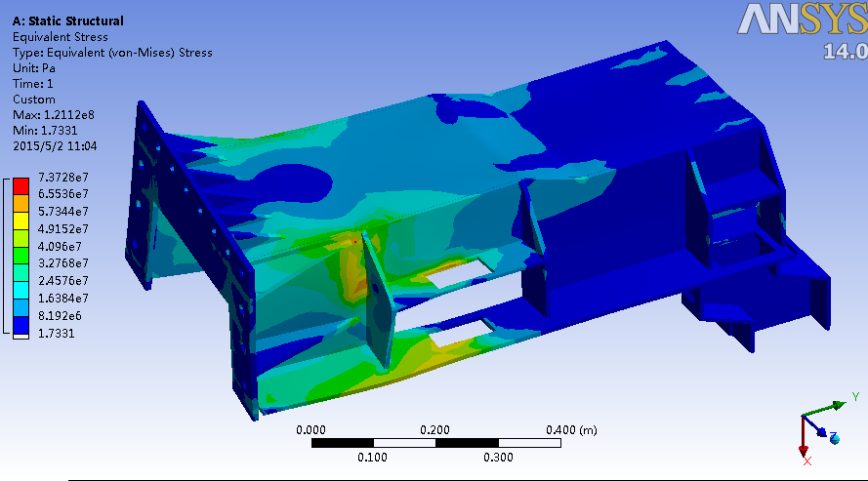Select the dark blue legend color band

(x=21, y=316)
